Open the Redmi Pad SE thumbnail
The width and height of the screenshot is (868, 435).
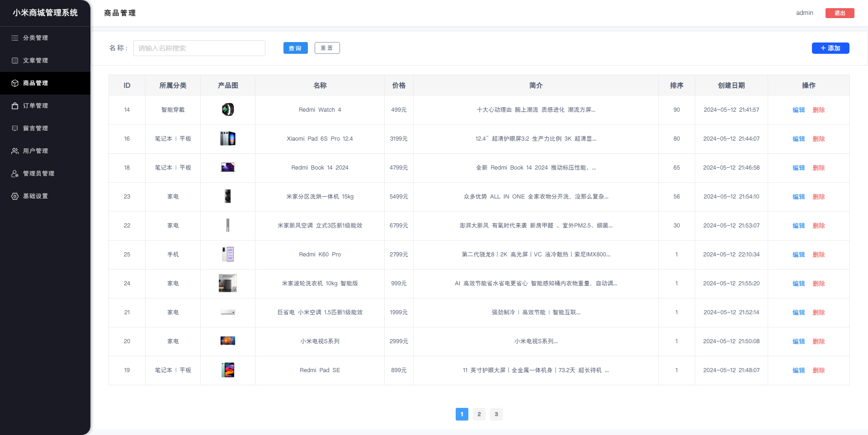228,370
